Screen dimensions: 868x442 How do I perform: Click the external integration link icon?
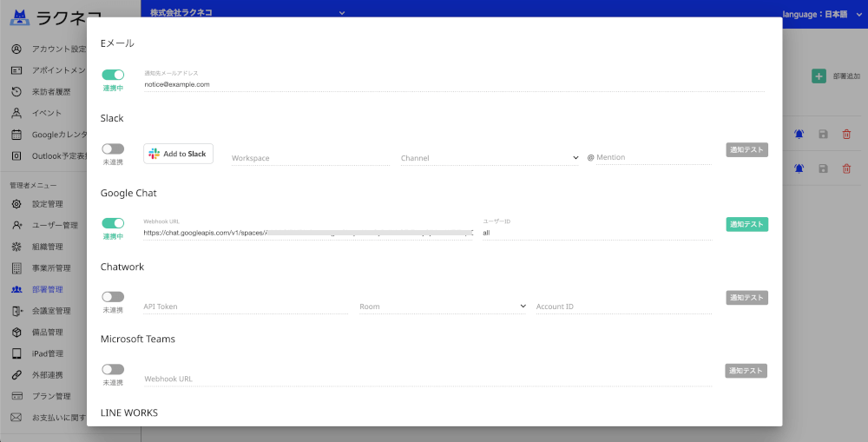tap(16, 375)
